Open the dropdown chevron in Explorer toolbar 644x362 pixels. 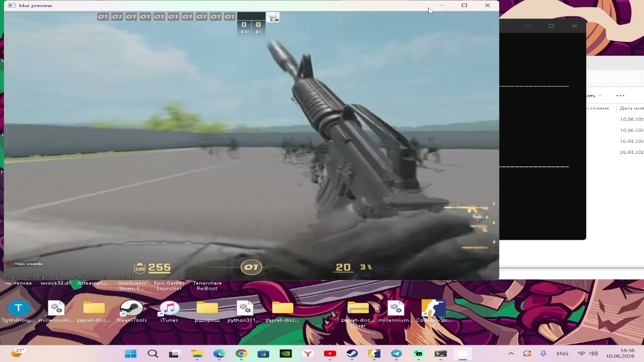point(600,96)
